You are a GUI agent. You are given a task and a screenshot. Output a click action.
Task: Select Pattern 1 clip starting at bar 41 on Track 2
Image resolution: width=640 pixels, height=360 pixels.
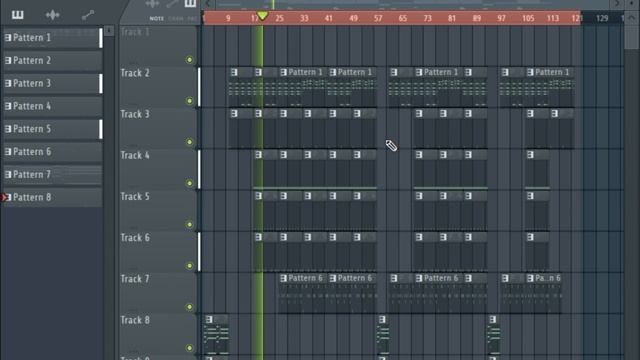click(353, 87)
